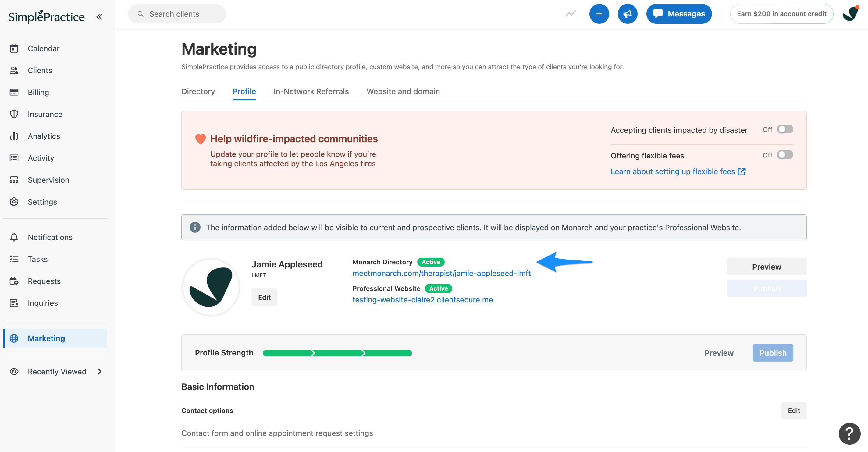Image resolution: width=868 pixels, height=452 pixels.
Task: Open the Tasks checklist icon
Action: click(14, 259)
